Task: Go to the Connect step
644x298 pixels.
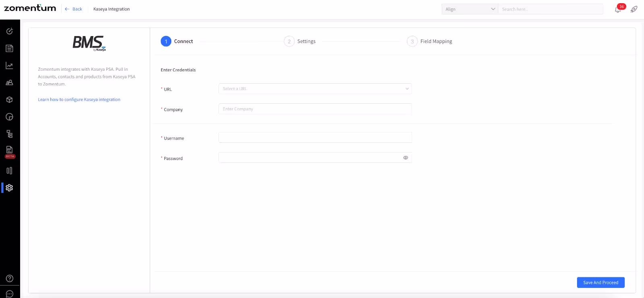Action: (177, 41)
